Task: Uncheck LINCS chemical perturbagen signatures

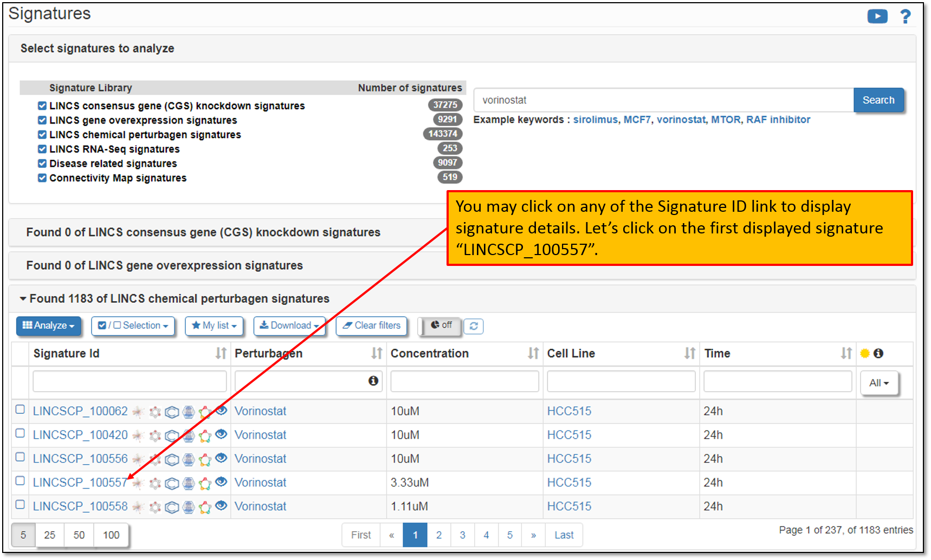Action: [42, 134]
